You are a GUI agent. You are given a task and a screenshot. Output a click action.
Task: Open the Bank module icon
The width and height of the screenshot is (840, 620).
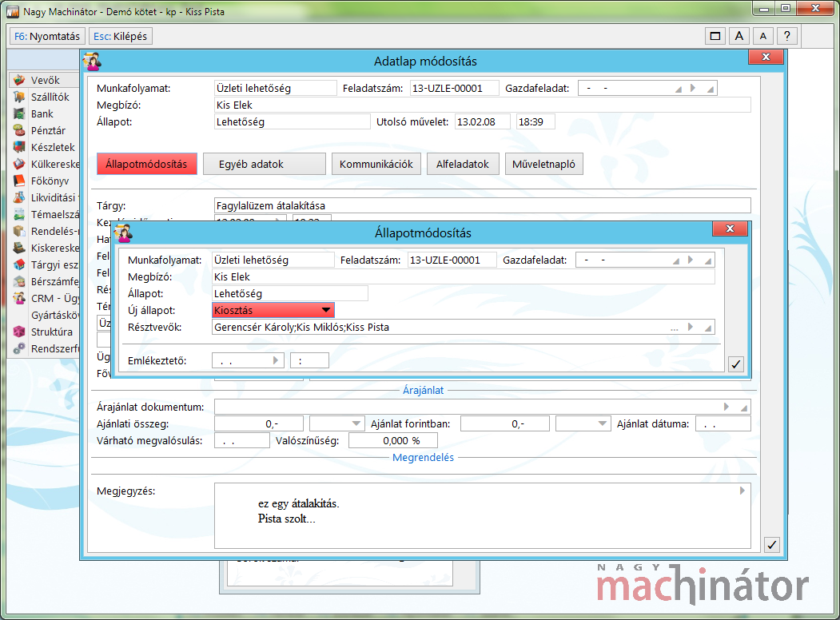tap(19, 113)
